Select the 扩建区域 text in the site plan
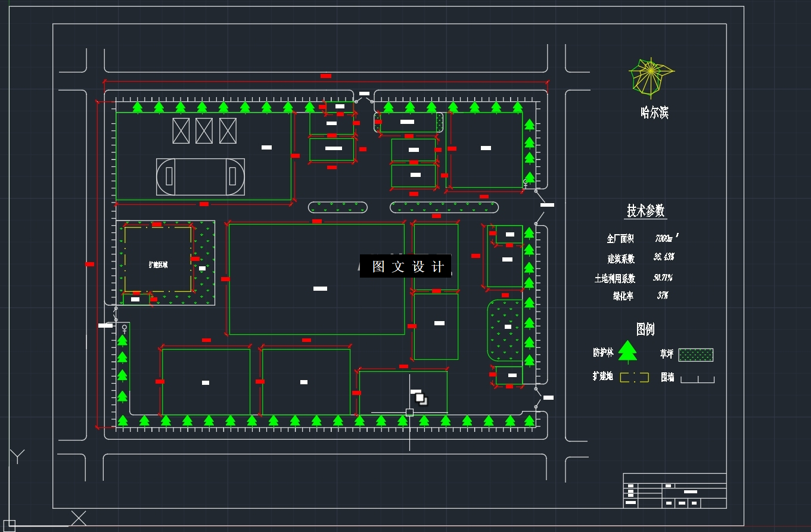 point(158,265)
